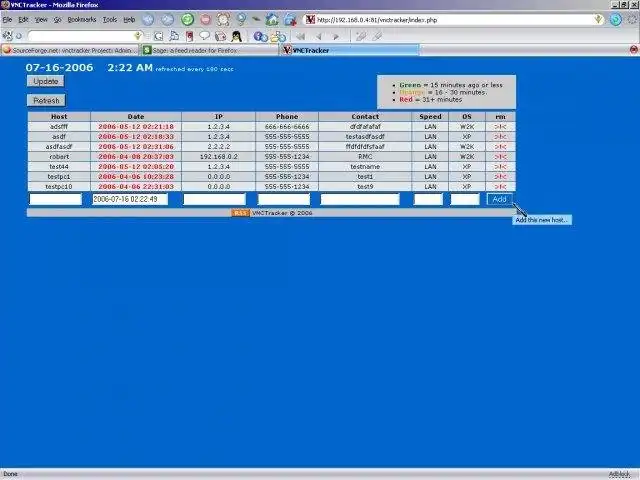The image size is (640, 480).
Task: Click the empty Contact input field
Action: tap(360, 199)
